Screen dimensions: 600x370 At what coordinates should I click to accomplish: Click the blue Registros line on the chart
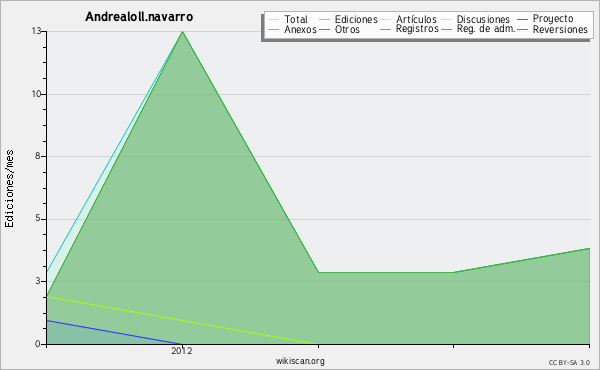(x=114, y=332)
